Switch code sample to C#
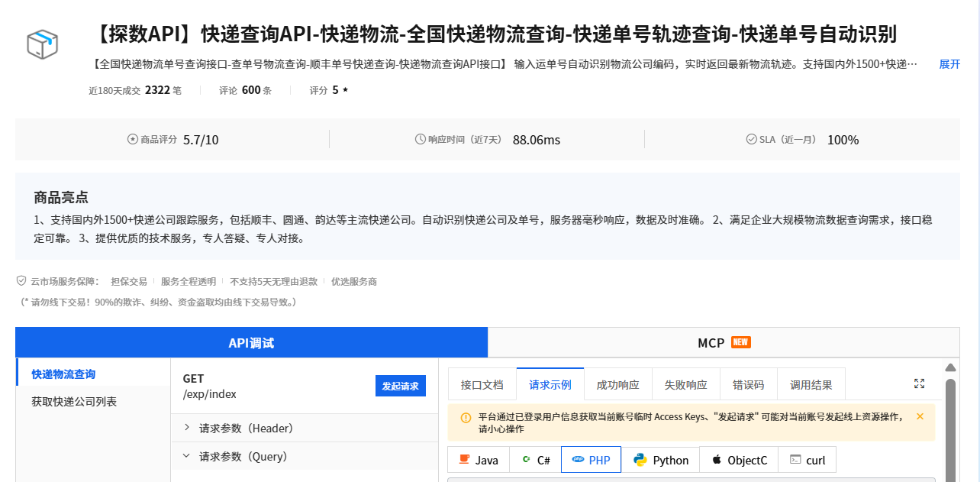The width and height of the screenshot is (980, 482). (534, 459)
